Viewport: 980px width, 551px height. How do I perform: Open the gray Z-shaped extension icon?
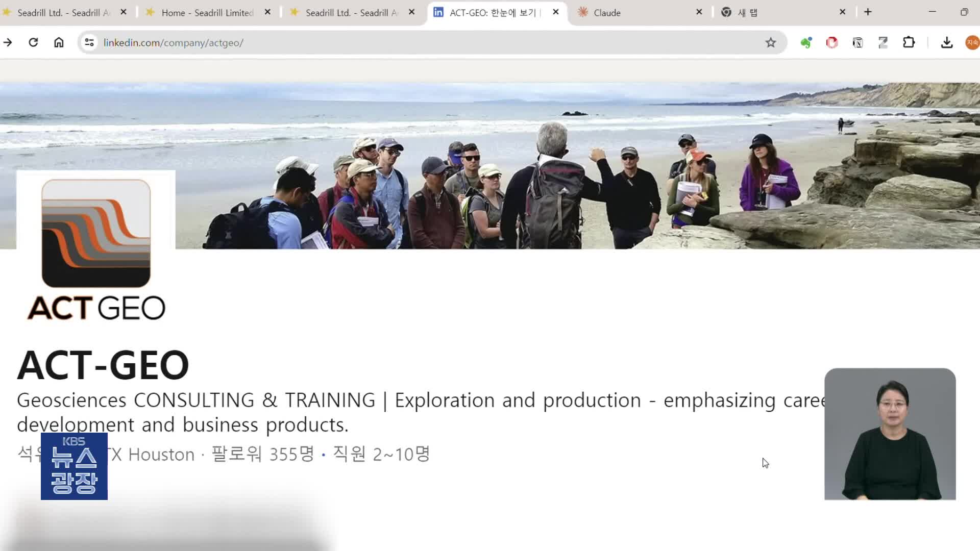pos(883,43)
